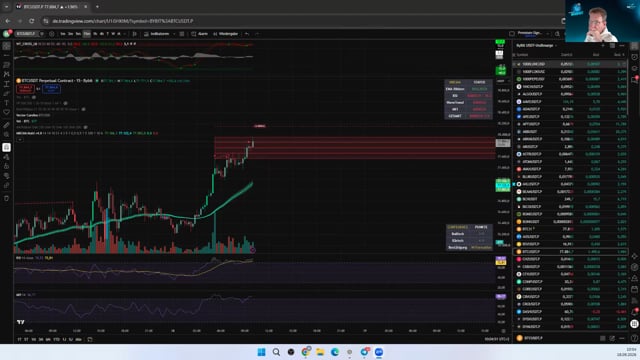This screenshot has height=360, width=640.
Task: Select the 1T date range
Action: tap(19, 340)
